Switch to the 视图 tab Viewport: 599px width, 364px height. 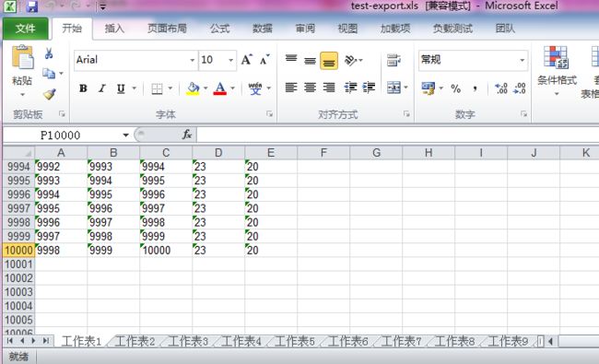click(x=347, y=29)
